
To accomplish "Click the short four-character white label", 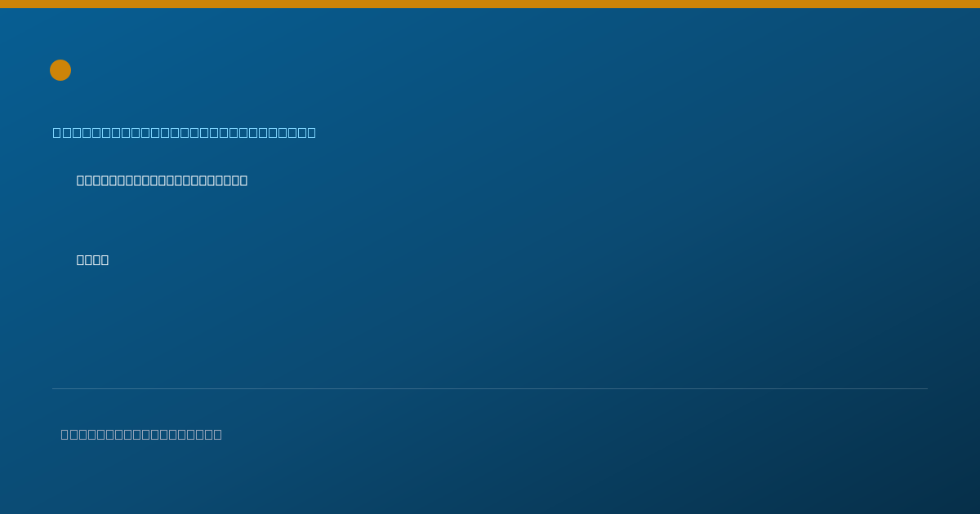I will pos(92,260).
